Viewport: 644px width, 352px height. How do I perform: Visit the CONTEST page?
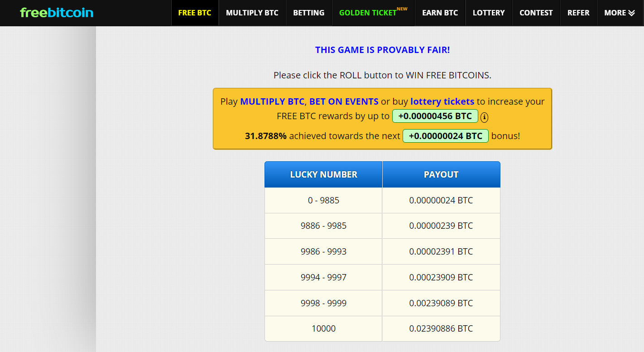[x=536, y=13]
